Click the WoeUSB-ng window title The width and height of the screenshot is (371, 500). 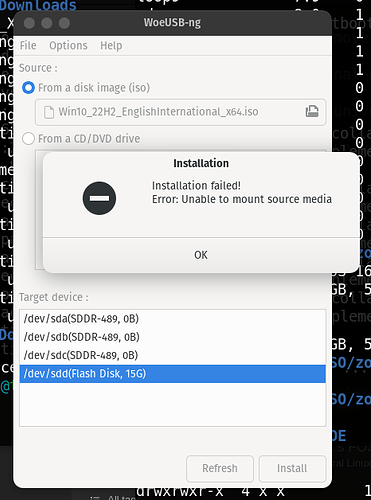point(172,23)
